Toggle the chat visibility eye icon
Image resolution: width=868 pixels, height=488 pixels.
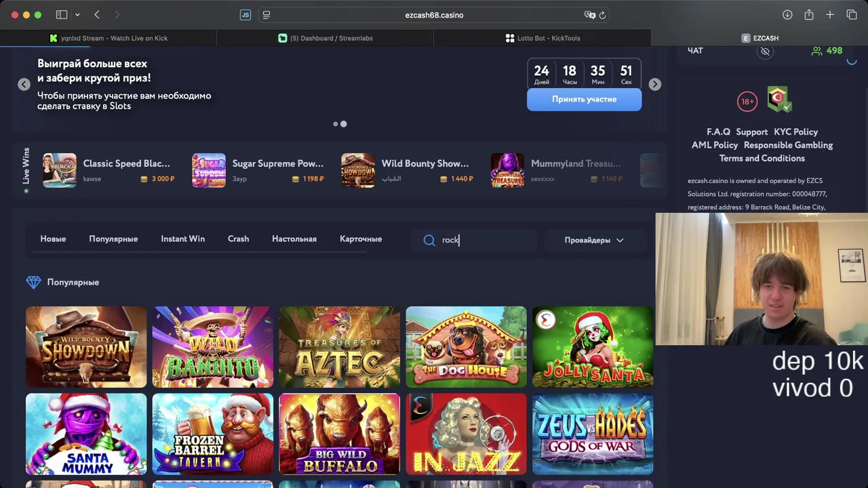click(765, 51)
